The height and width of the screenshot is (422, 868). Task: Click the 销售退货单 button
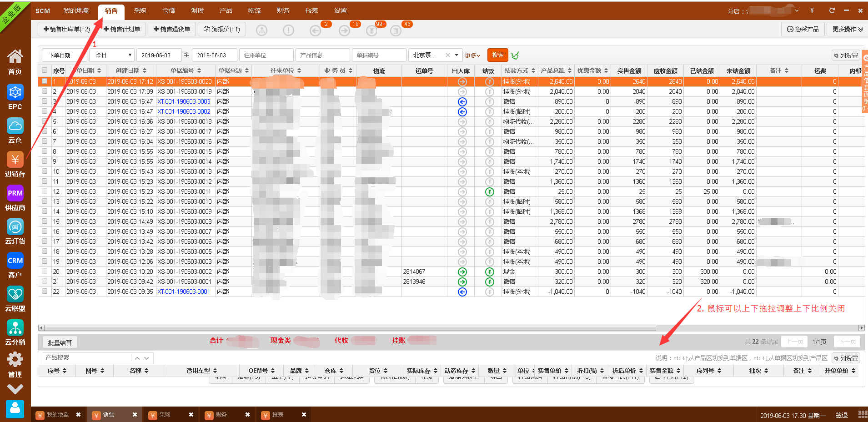pos(172,29)
